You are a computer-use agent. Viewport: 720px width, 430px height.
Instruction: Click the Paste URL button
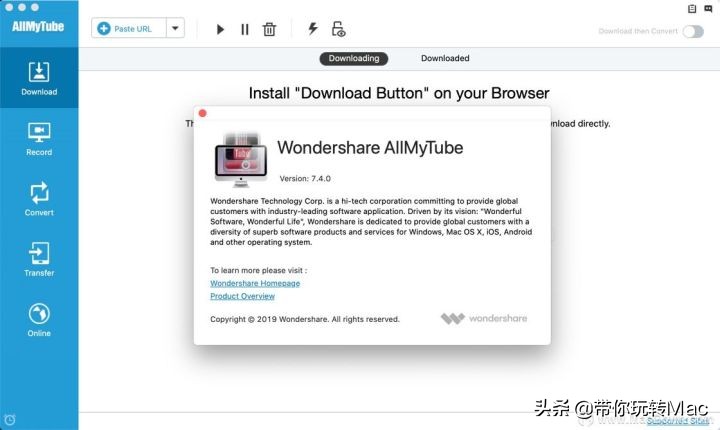pyautogui.click(x=129, y=28)
